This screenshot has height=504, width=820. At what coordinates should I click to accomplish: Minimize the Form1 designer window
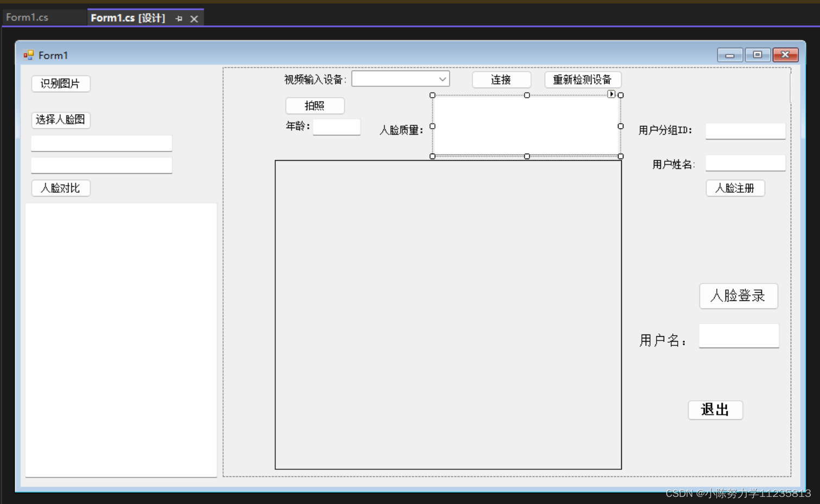[x=730, y=55]
